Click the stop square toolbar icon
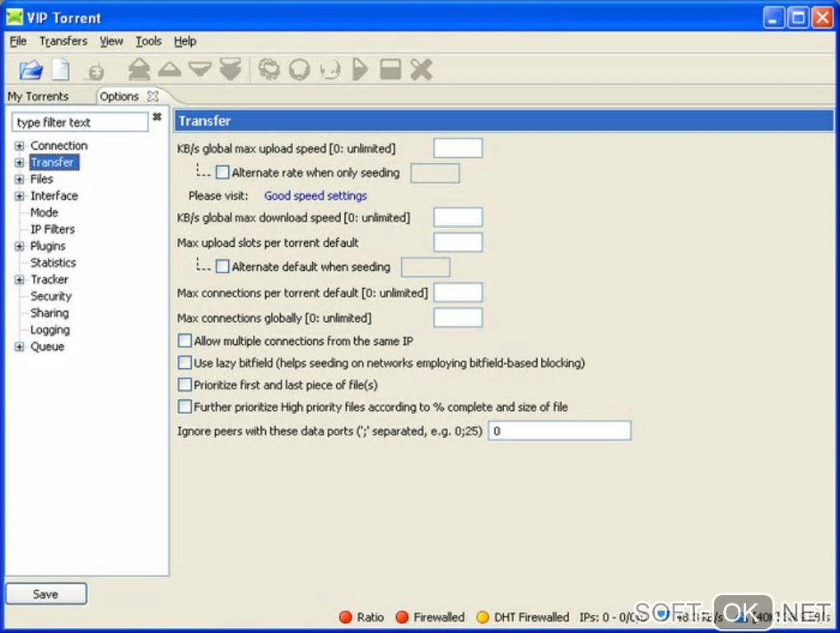The height and width of the screenshot is (633, 840). pos(390,70)
